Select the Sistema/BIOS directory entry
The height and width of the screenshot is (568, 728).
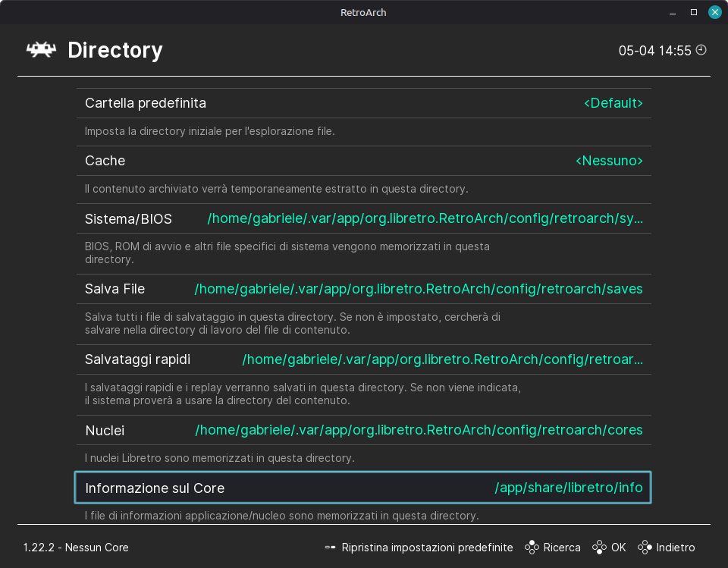pyautogui.click(x=363, y=218)
